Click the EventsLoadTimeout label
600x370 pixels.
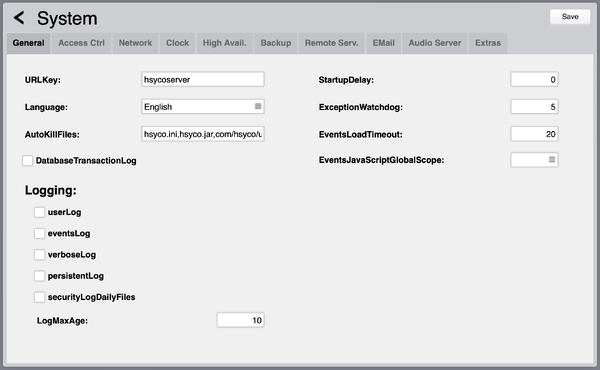coord(360,134)
